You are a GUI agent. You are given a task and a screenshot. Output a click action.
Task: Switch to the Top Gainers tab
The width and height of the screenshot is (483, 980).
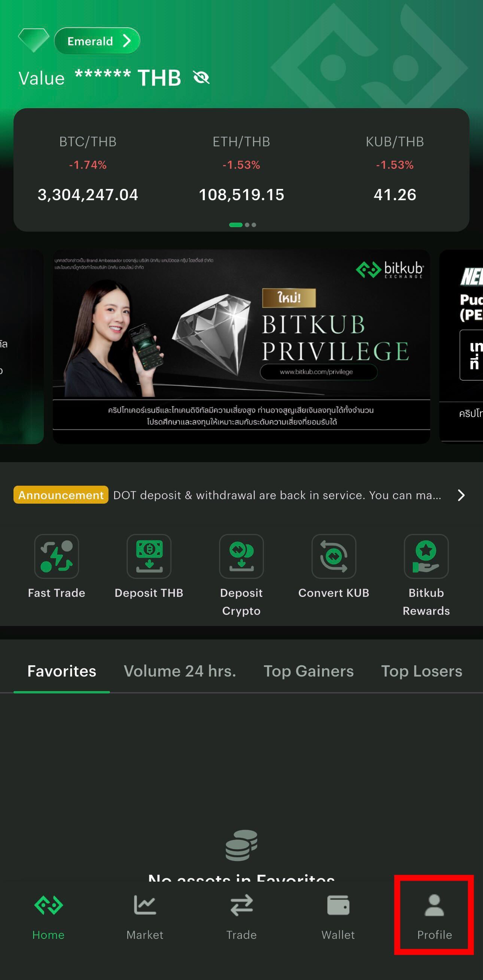308,671
